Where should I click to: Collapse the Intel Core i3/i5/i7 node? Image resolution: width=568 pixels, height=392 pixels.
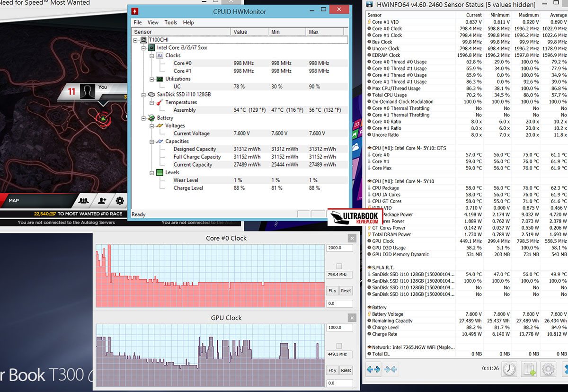[x=144, y=48]
